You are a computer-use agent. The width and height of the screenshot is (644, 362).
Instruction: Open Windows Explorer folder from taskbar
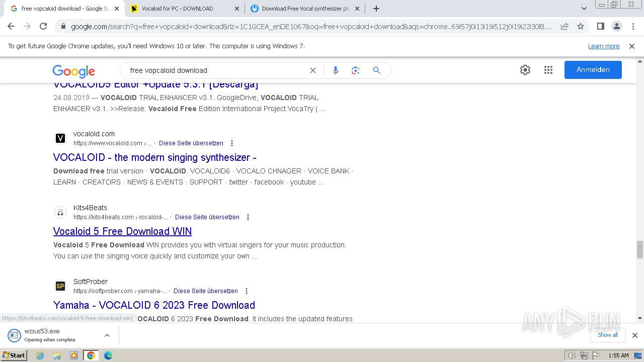pyautogui.click(x=57, y=355)
